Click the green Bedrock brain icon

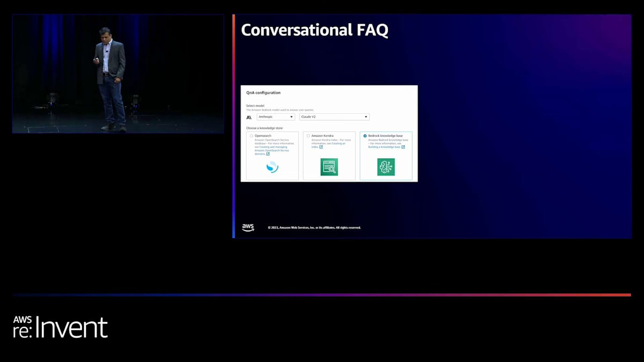tap(386, 167)
